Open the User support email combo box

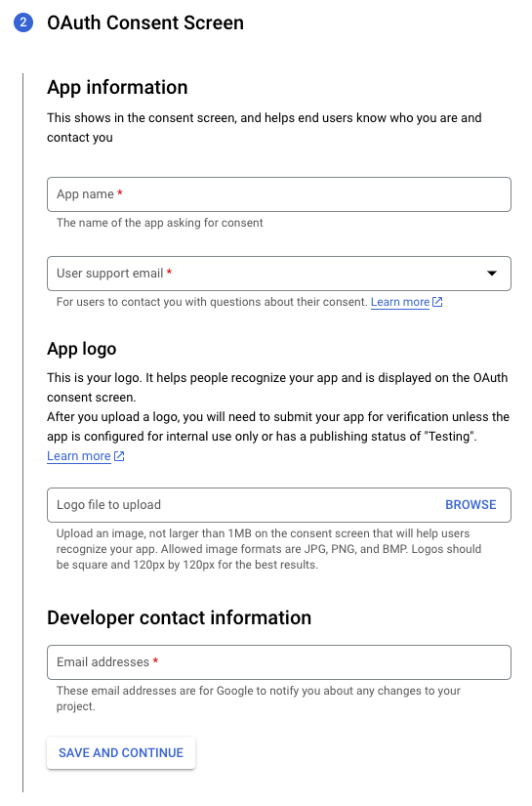(x=279, y=274)
